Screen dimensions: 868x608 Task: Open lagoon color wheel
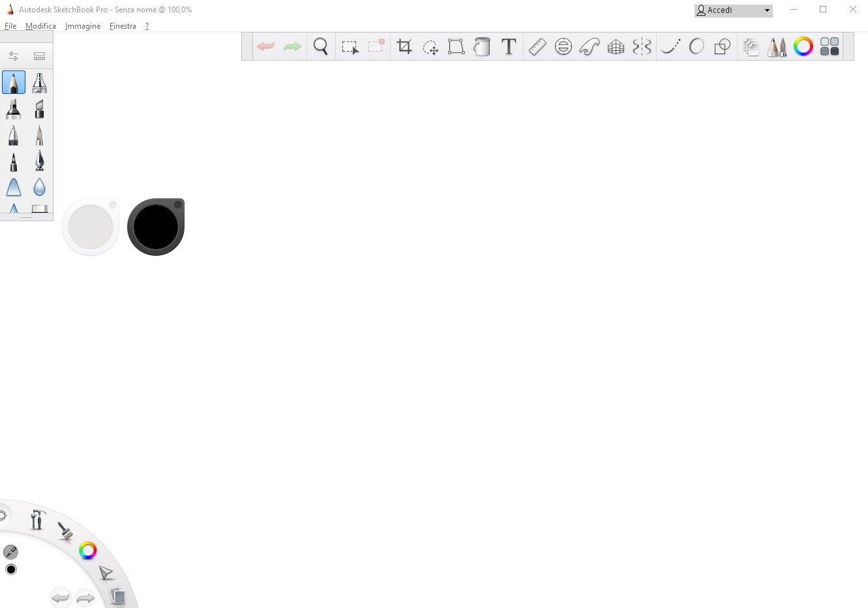88,551
